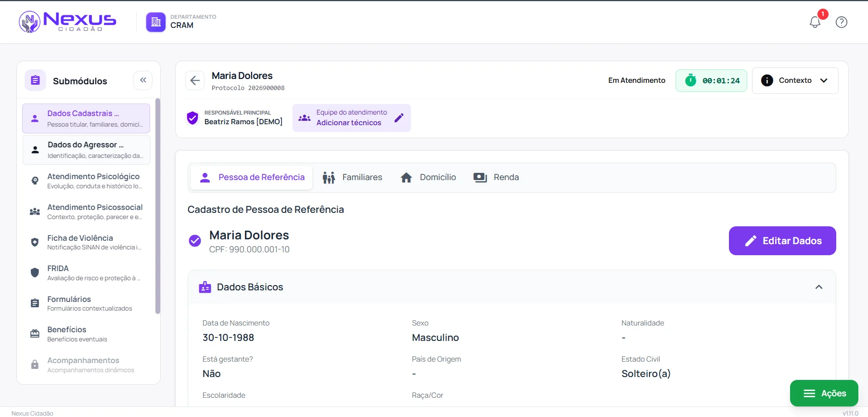Open the Benefícios submodule
868x417 pixels.
(x=86, y=334)
